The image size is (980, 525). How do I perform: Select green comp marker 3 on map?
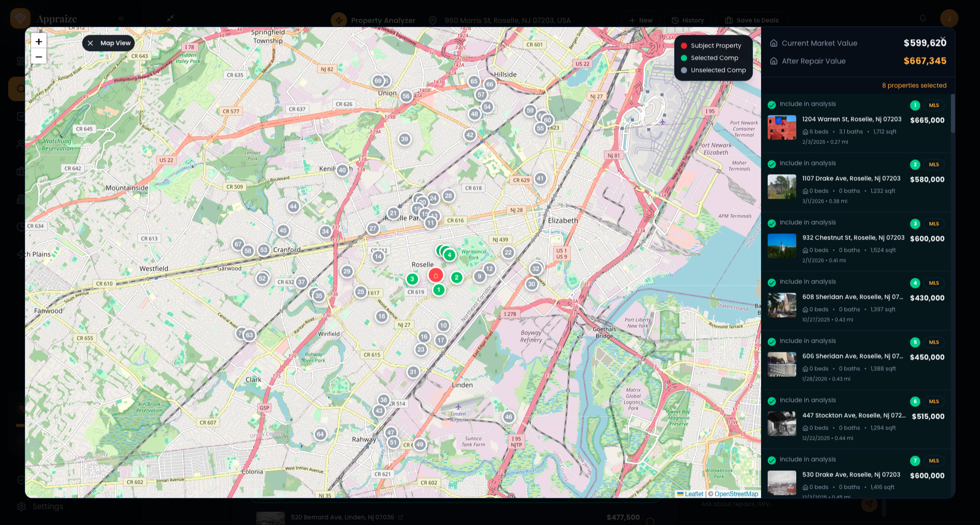click(412, 279)
